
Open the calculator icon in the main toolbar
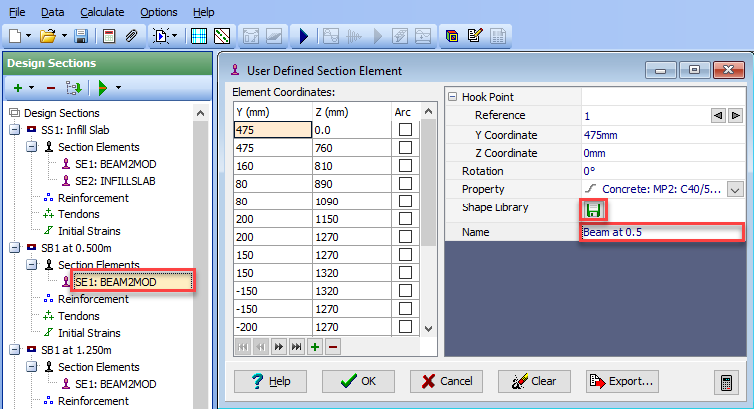point(109,36)
